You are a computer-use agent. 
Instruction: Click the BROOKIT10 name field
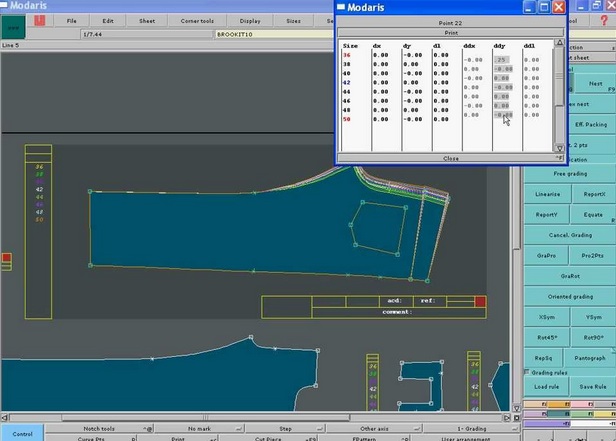(274, 35)
